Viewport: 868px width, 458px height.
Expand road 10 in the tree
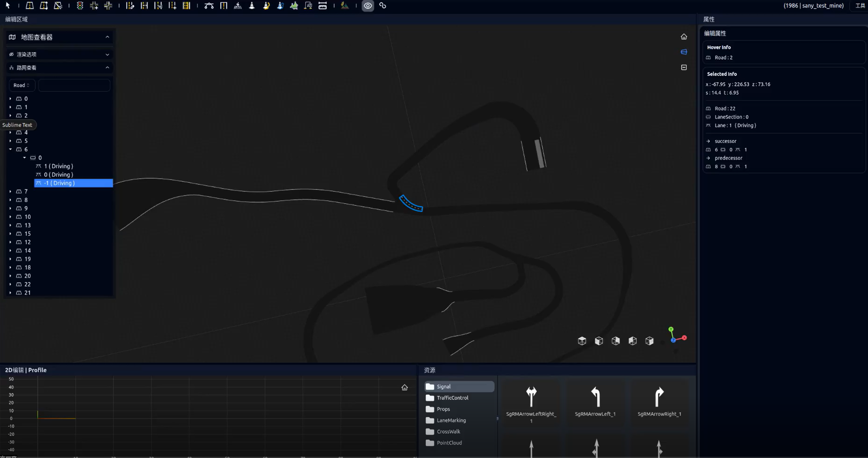tap(10, 217)
